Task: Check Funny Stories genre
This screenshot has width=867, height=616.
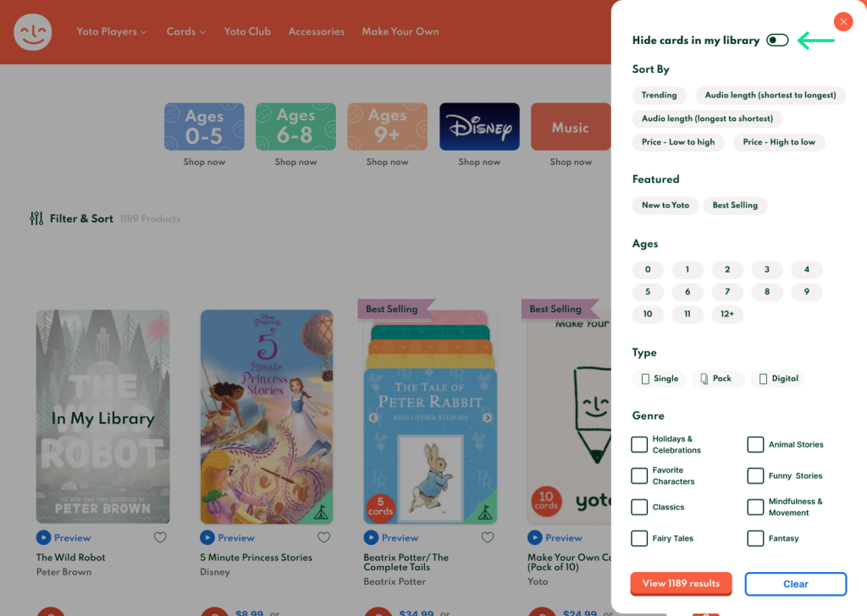Action: click(755, 476)
